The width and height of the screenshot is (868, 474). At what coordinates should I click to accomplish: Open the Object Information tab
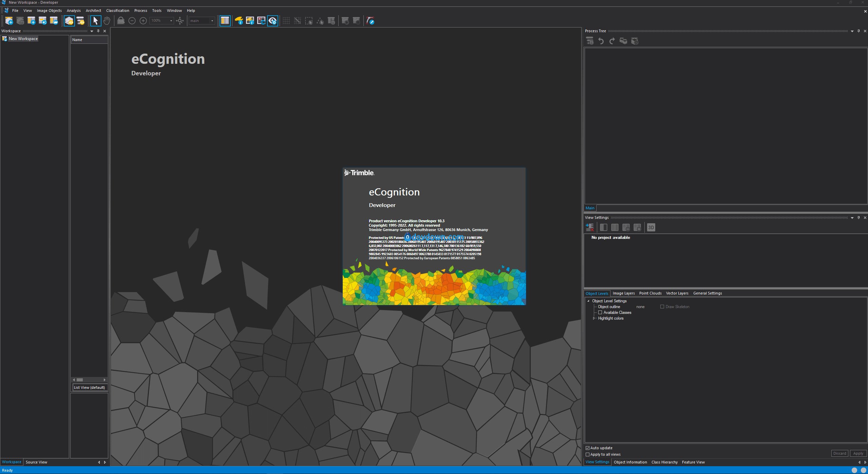[x=630, y=462]
